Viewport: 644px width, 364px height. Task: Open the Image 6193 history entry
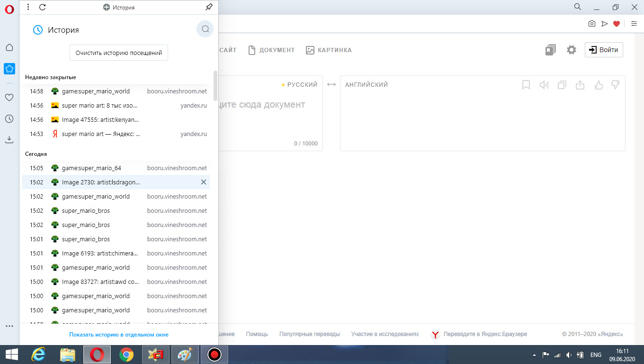tap(116, 253)
